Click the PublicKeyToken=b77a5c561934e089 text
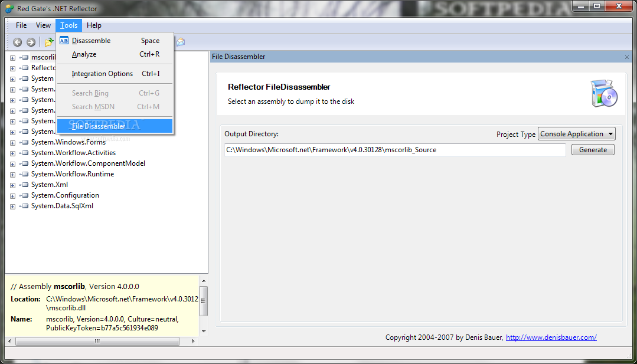Screen dimensions: 637x364 point(102,328)
